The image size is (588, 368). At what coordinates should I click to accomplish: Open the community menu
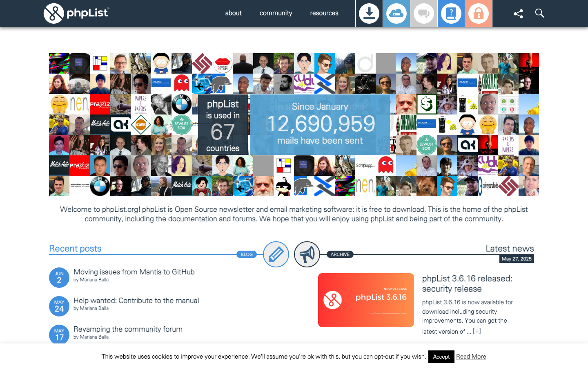pos(276,13)
